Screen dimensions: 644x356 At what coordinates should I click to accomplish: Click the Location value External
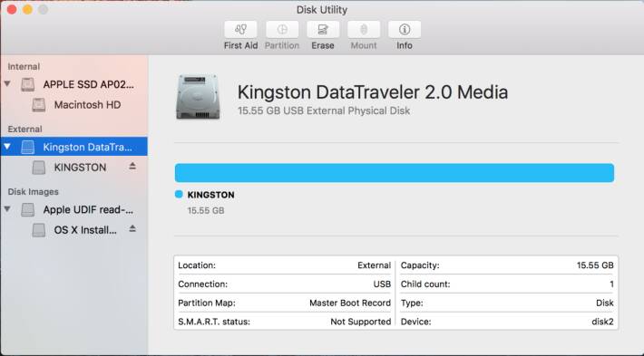(x=375, y=265)
